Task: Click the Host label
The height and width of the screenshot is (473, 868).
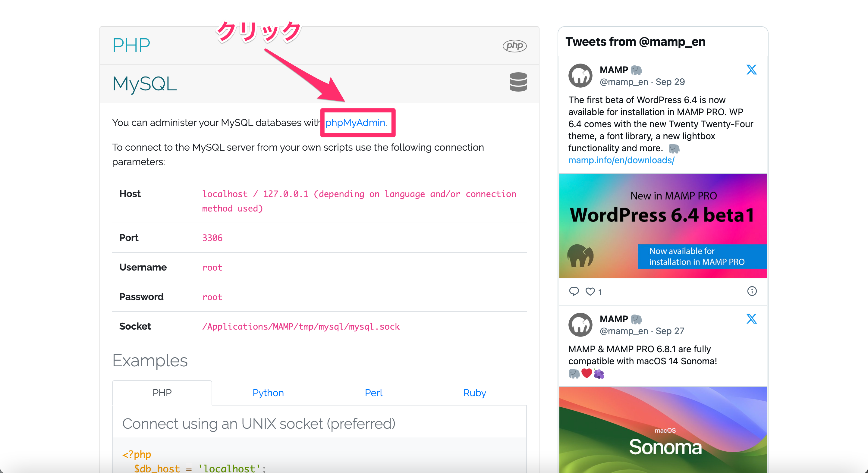Action: [130, 194]
